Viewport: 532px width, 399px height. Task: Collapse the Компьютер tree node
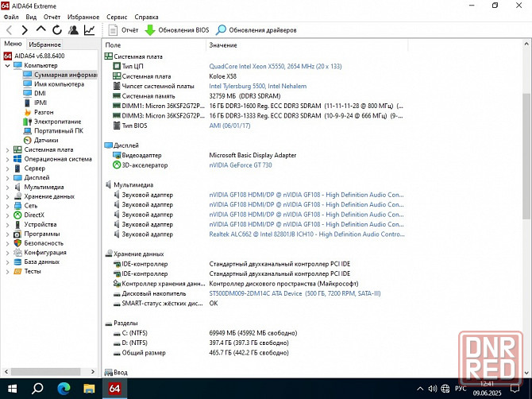pos(7,65)
